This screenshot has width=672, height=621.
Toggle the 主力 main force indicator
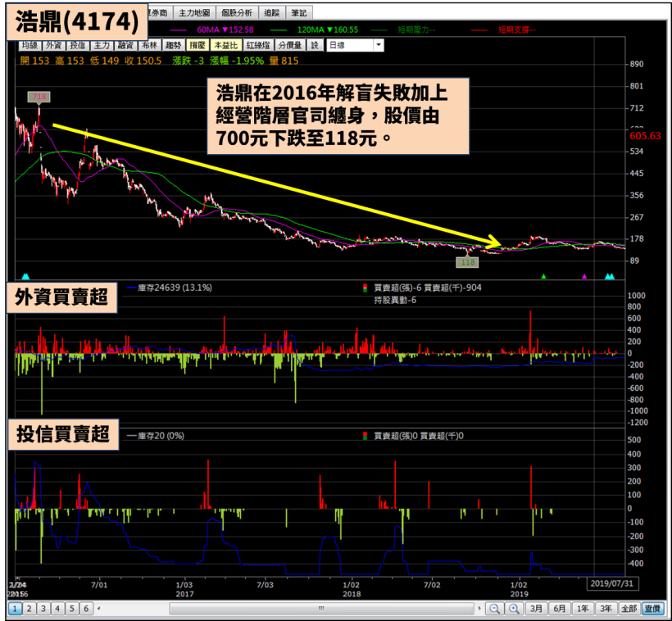click(x=102, y=45)
